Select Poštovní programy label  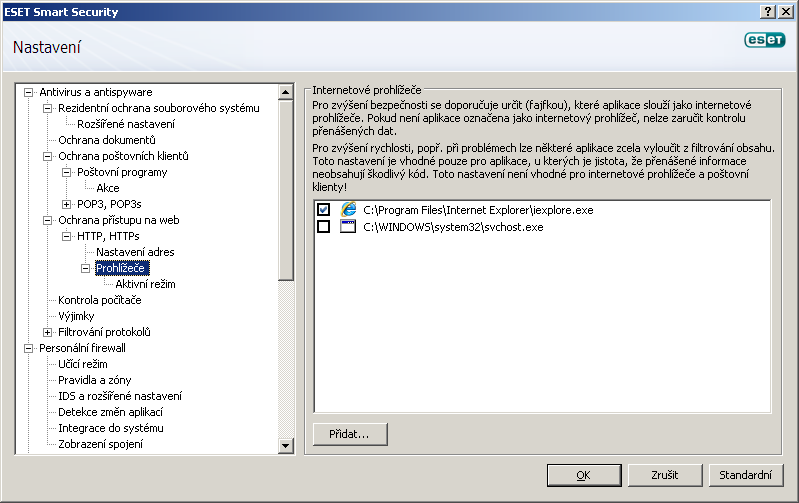[122, 172]
